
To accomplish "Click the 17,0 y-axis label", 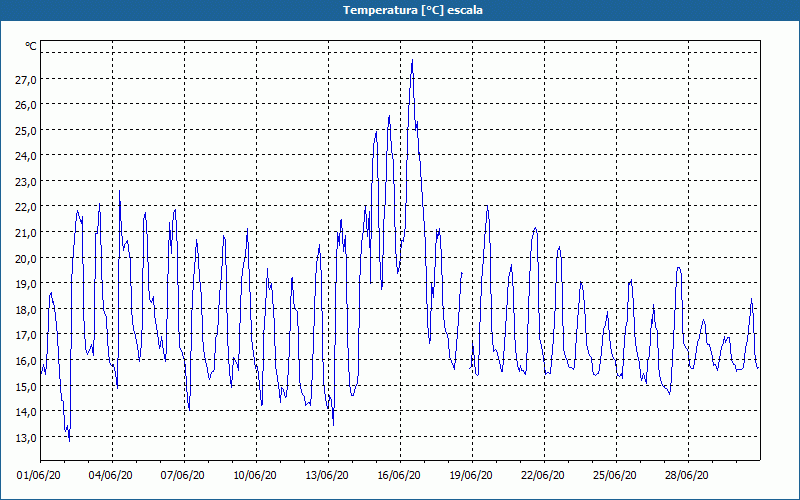I will click(x=26, y=335).
